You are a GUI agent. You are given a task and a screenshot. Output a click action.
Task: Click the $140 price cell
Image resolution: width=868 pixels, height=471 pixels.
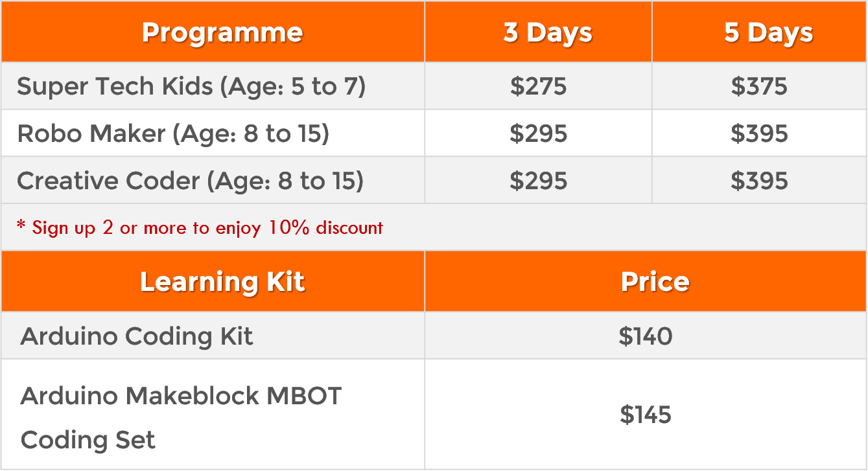646,336
